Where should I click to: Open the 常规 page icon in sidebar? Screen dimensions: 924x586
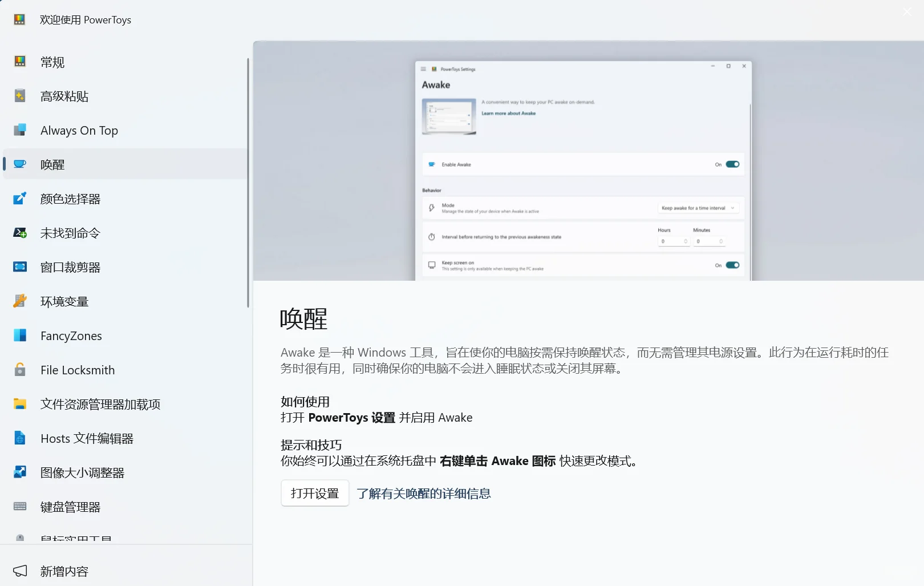click(20, 62)
